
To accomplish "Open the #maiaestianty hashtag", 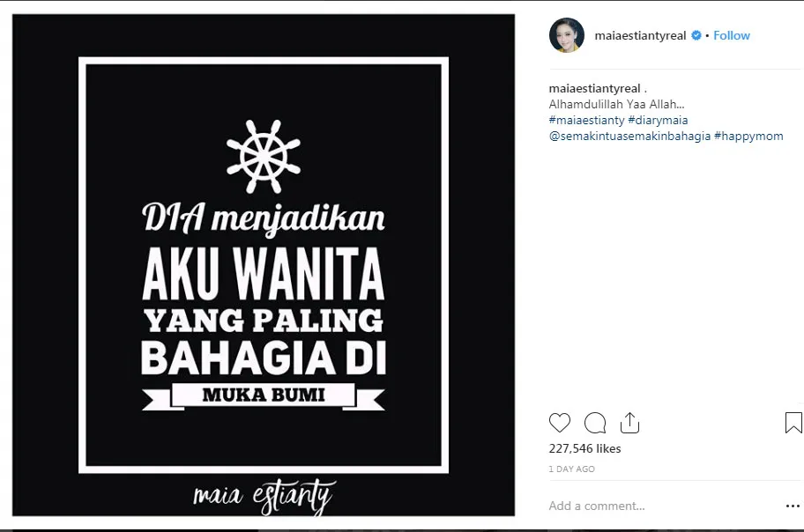I will tap(586, 121).
